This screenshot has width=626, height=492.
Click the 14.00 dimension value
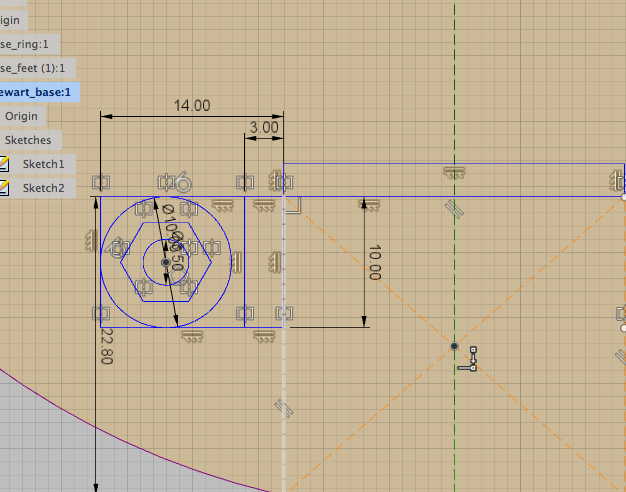point(192,106)
